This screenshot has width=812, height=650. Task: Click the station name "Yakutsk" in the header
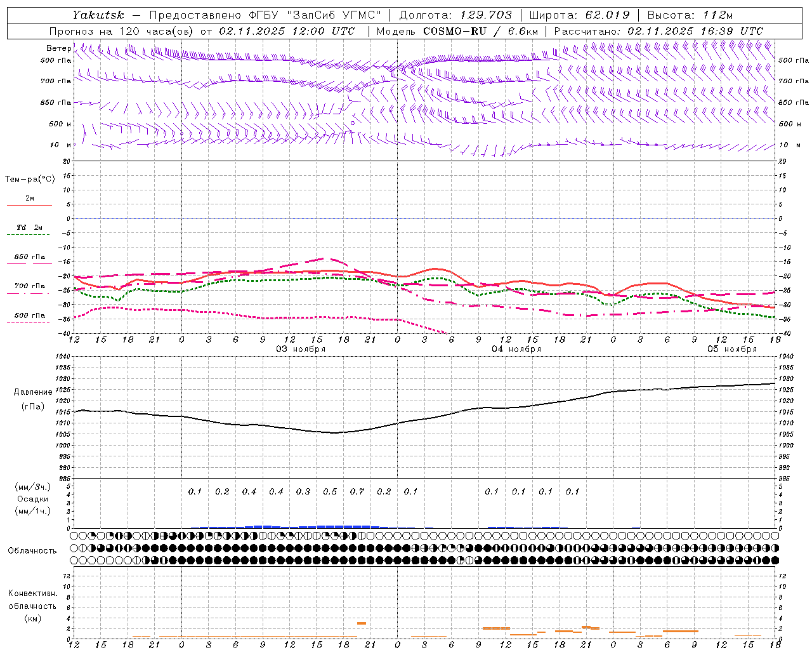pyautogui.click(x=98, y=15)
